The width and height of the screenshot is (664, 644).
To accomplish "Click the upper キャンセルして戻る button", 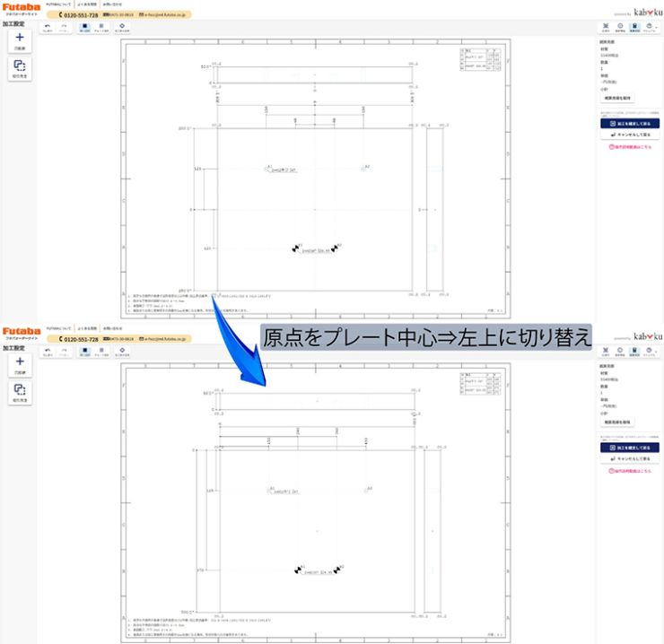I will pos(629,135).
